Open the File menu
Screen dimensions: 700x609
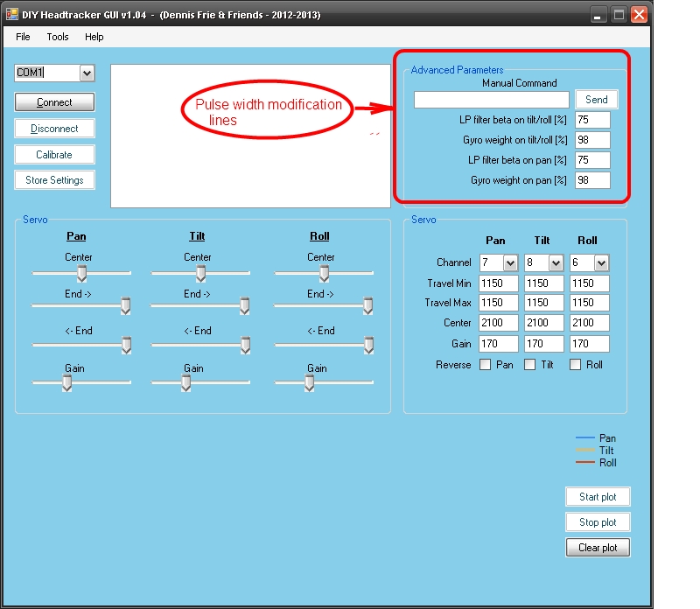23,37
